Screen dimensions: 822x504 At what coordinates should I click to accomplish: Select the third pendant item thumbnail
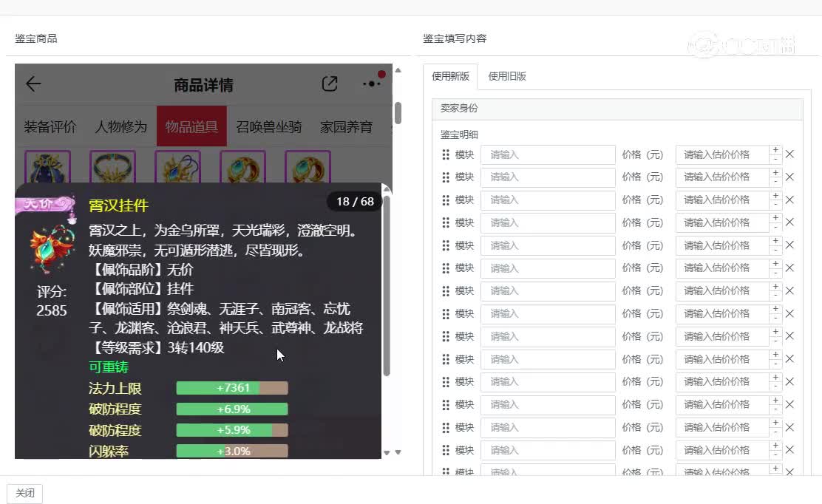177,167
